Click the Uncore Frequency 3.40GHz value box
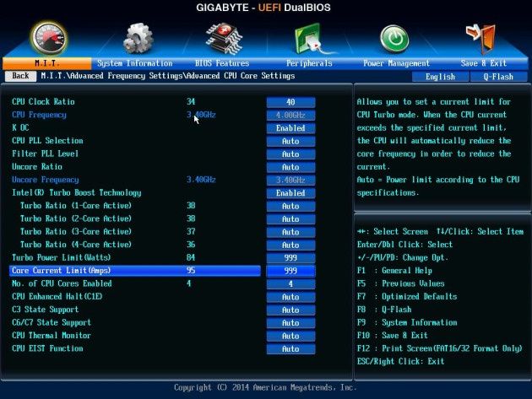The image size is (532, 399). [x=290, y=180]
